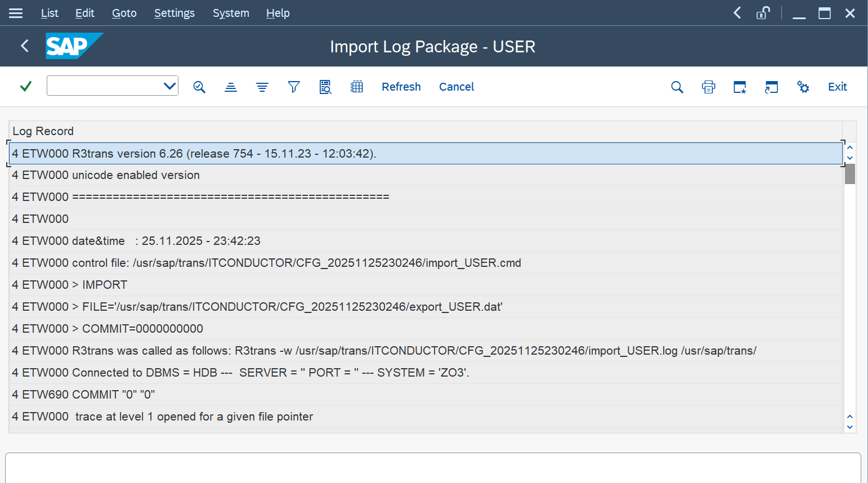This screenshot has height=483, width=868.
Task: Open the Set Filter funnel icon
Action: point(294,87)
